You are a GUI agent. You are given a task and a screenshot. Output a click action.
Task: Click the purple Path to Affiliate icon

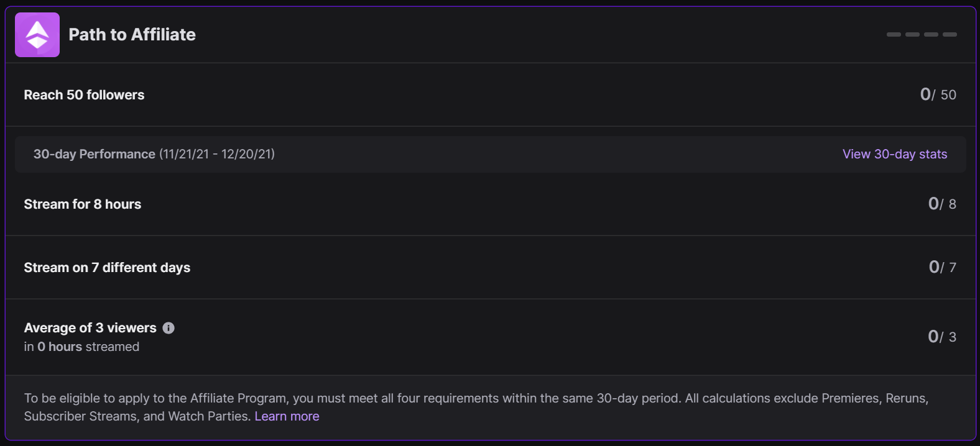coord(37,35)
